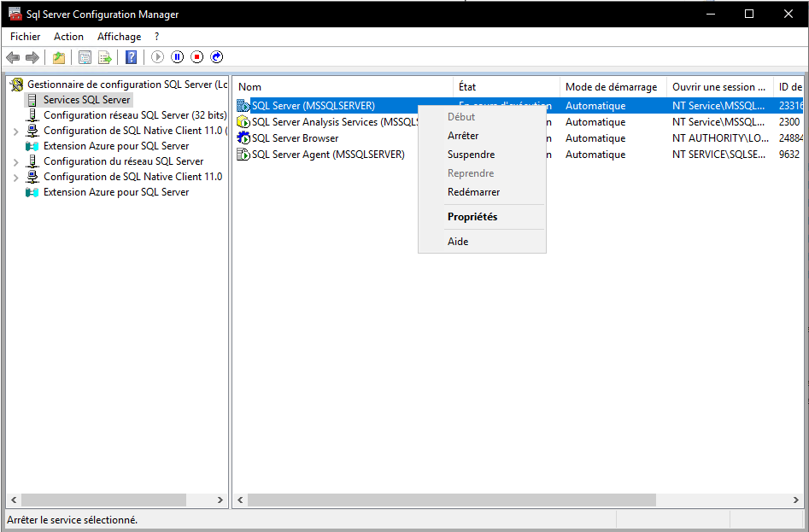The image size is (809, 532).
Task: Open the Affichage menu
Action: click(x=120, y=37)
